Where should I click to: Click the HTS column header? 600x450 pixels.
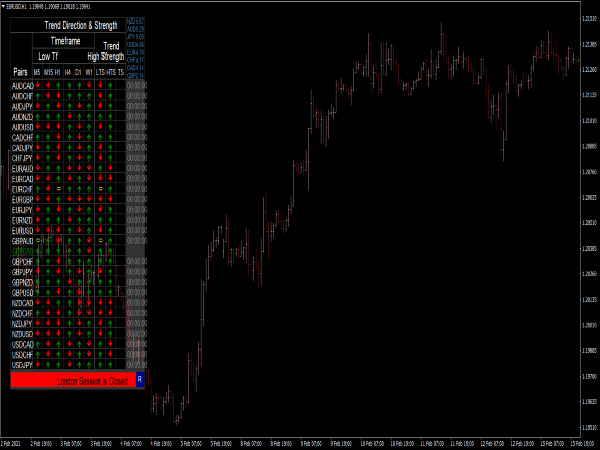(x=111, y=72)
